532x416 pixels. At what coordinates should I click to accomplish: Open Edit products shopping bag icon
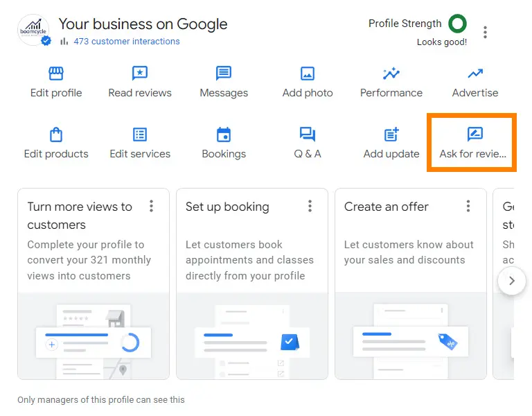pyautogui.click(x=56, y=135)
